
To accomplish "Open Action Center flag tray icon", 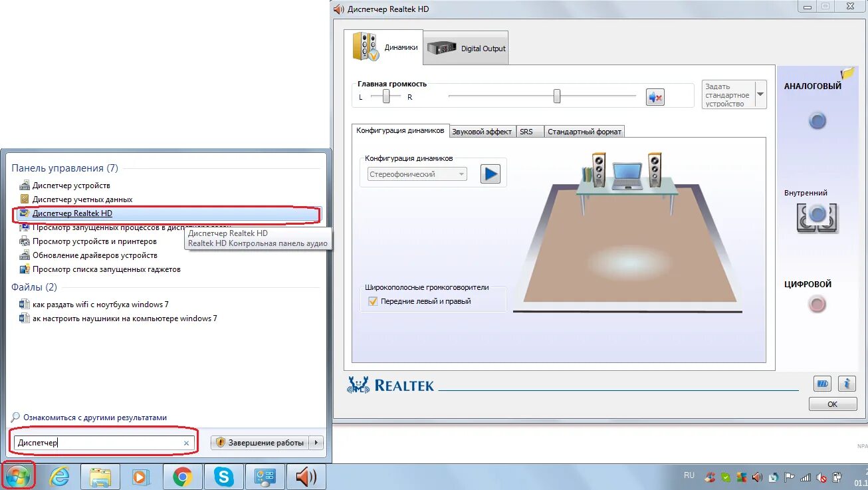I will [x=790, y=477].
